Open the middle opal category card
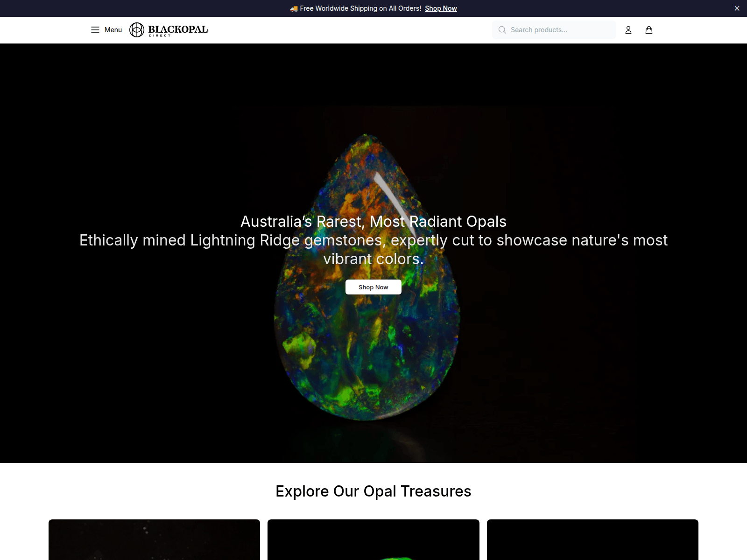Viewport: 747px width, 560px height. 373,539
